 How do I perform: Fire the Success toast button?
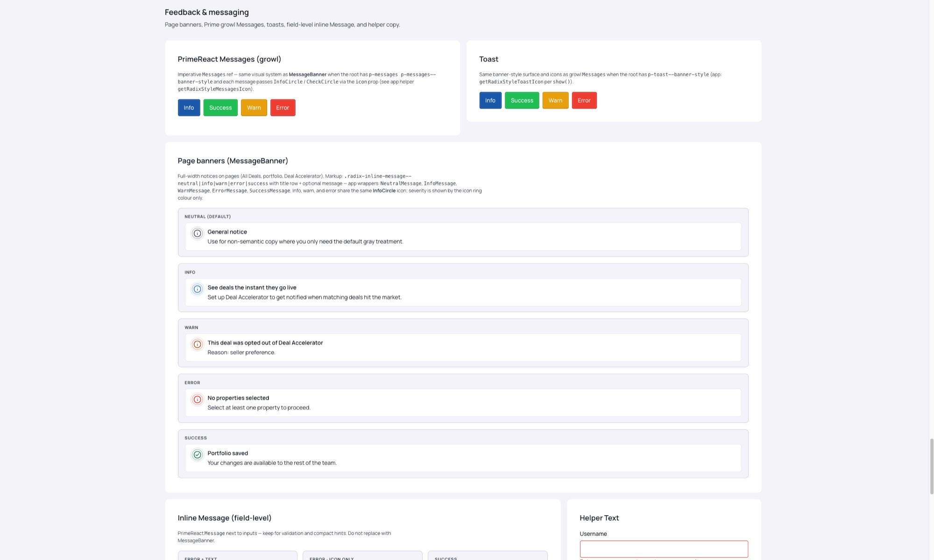[x=522, y=100]
